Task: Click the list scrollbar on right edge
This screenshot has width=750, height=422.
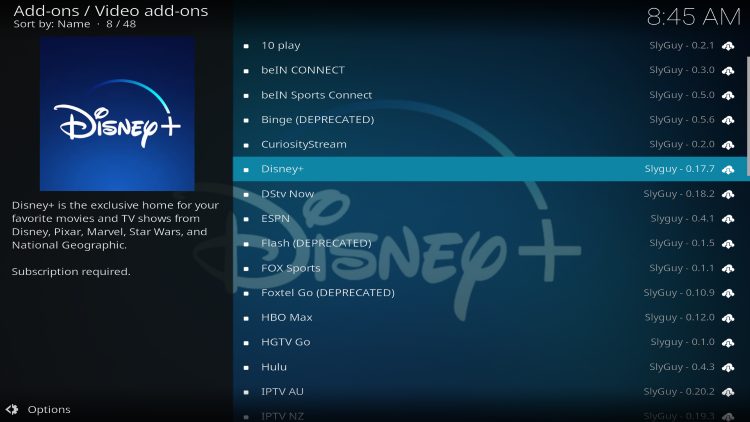Action: [748, 117]
